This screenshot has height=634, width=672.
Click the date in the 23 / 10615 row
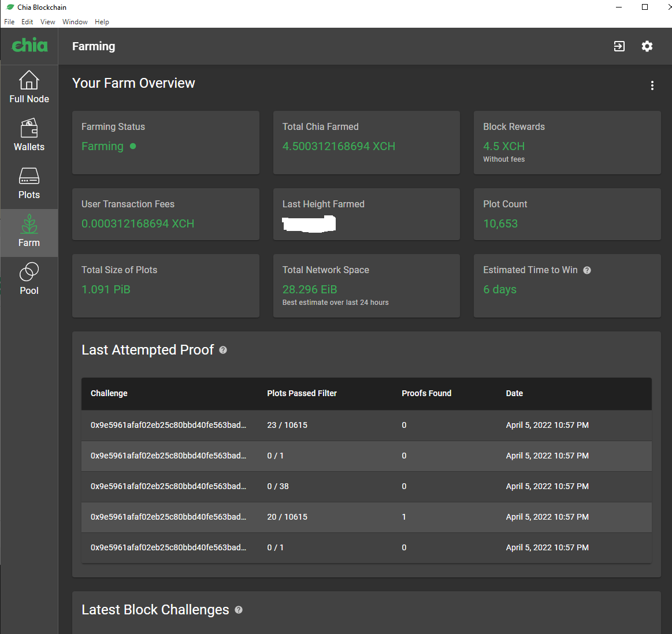(x=547, y=425)
